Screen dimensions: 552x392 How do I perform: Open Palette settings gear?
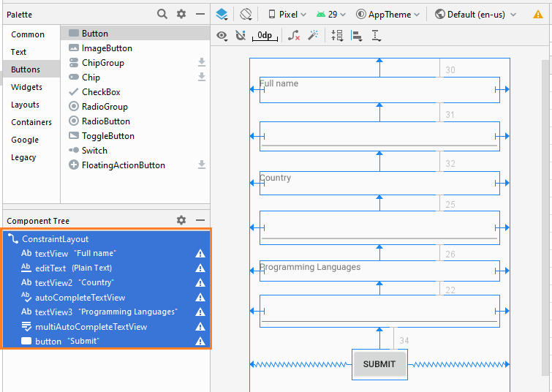pos(181,14)
